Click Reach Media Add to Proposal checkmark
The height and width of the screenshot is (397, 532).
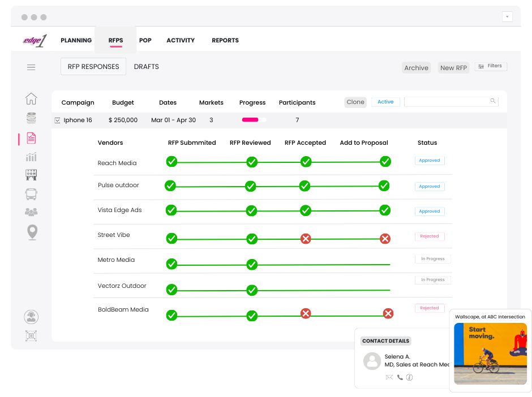(x=385, y=161)
